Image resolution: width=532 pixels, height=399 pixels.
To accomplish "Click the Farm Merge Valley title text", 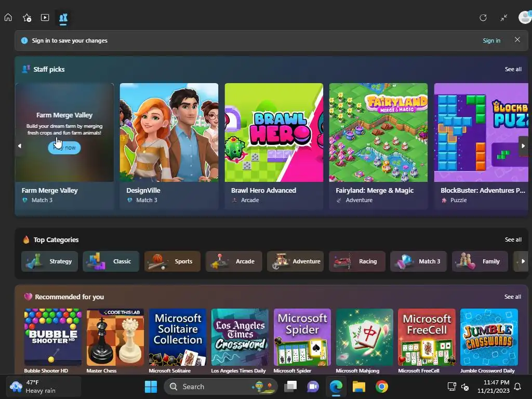I will 50,190.
